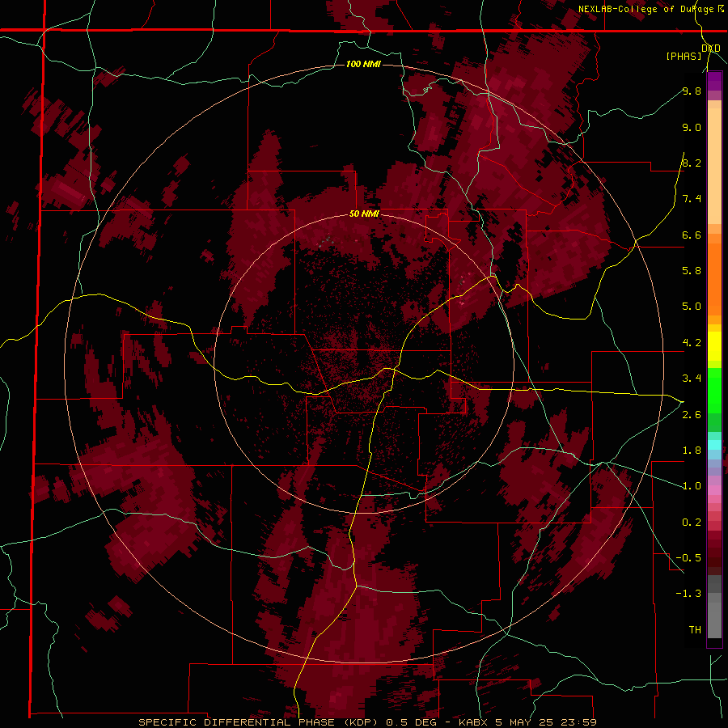Pick the bright green band of the color scale
The width and height of the screenshot is (728, 728).
714,390
